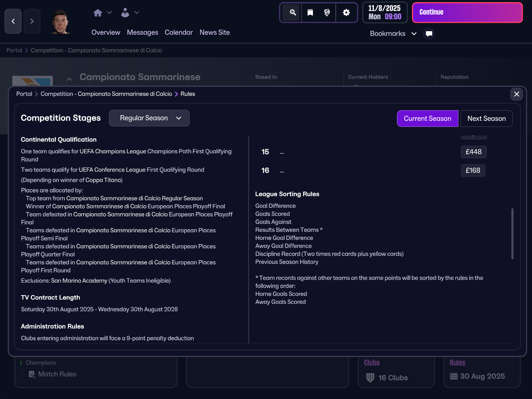Open the settings gear icon
Viewport: 532px width, 399px height.
coord(346,12)
